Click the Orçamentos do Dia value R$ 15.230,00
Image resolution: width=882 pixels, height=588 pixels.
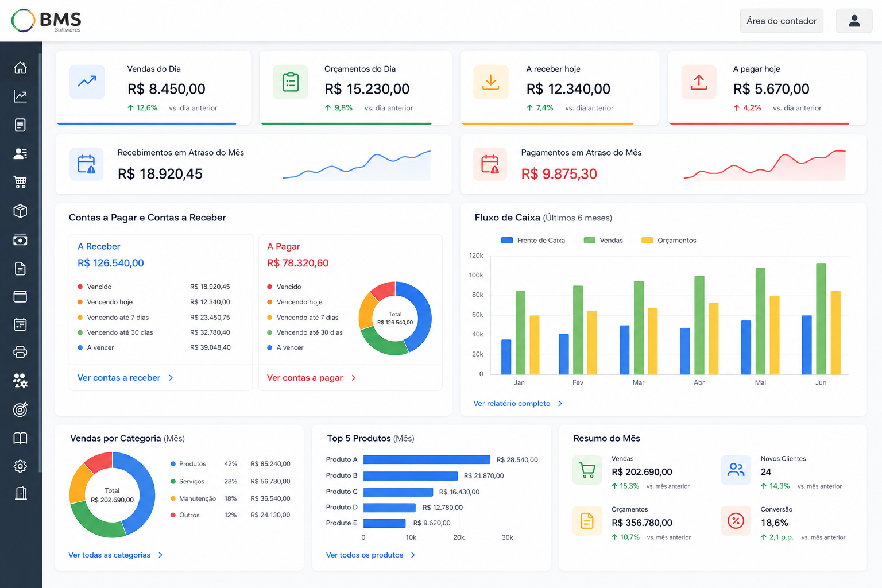(367, 89)
